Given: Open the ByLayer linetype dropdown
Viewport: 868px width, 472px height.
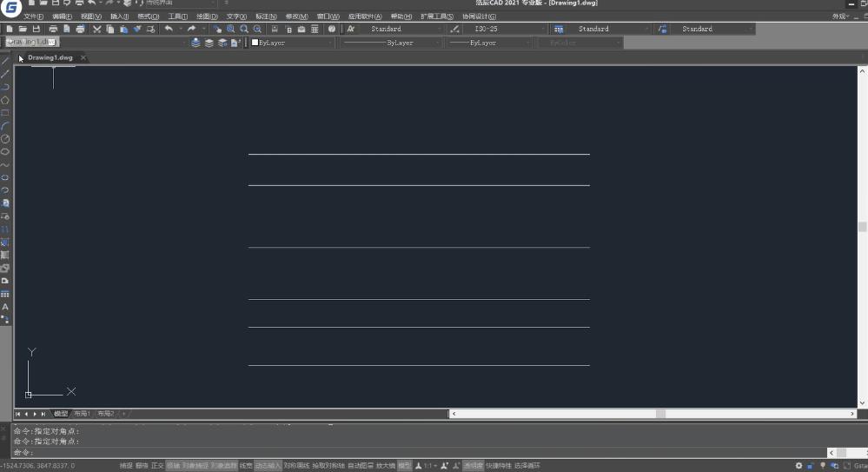Looking at the screenshot, I should pyautogui.click(x=391, y=43).
